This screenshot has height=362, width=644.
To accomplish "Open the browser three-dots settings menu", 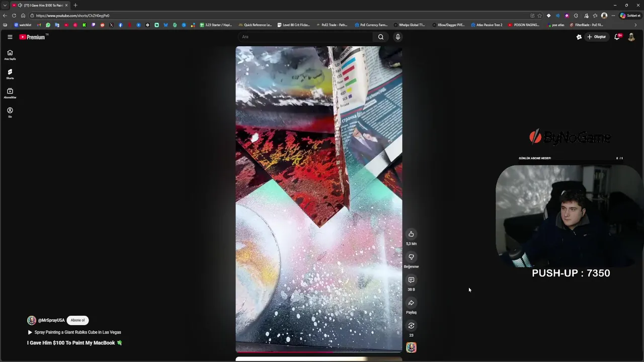I will [613, 16].
